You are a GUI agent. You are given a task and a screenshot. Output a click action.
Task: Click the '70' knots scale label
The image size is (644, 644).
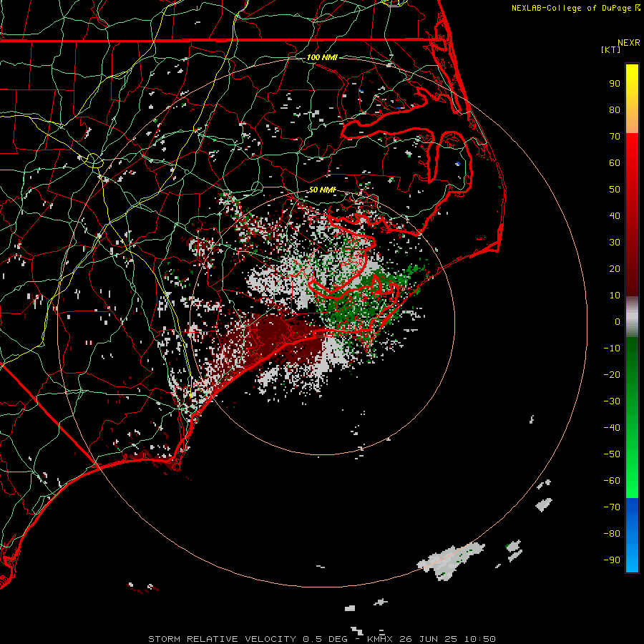coord(615,137)
